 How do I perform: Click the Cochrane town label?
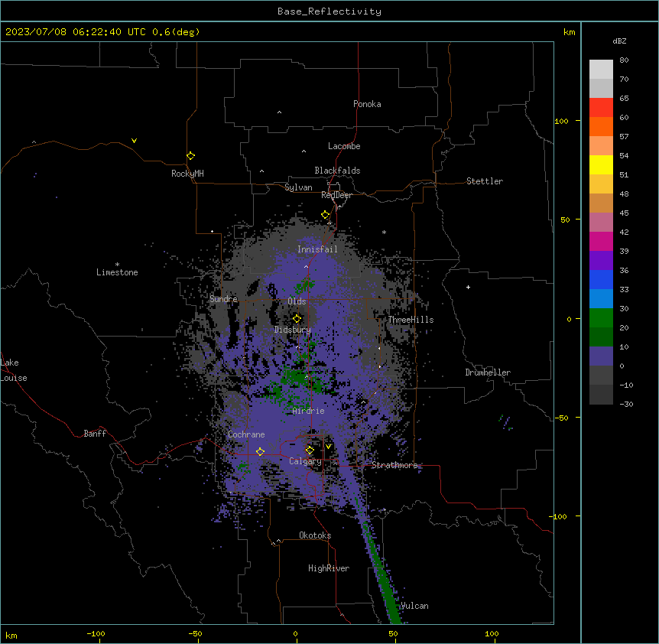246,434
